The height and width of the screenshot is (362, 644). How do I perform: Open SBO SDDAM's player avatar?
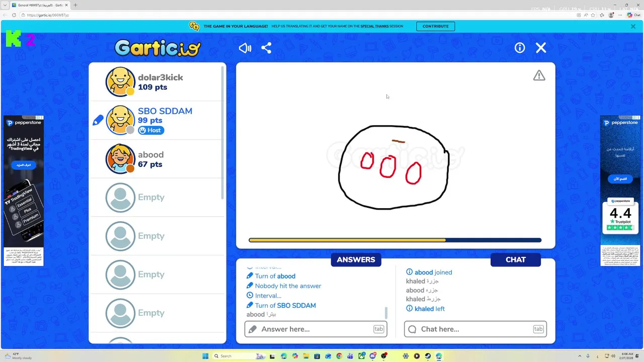[x=120, y=120]
